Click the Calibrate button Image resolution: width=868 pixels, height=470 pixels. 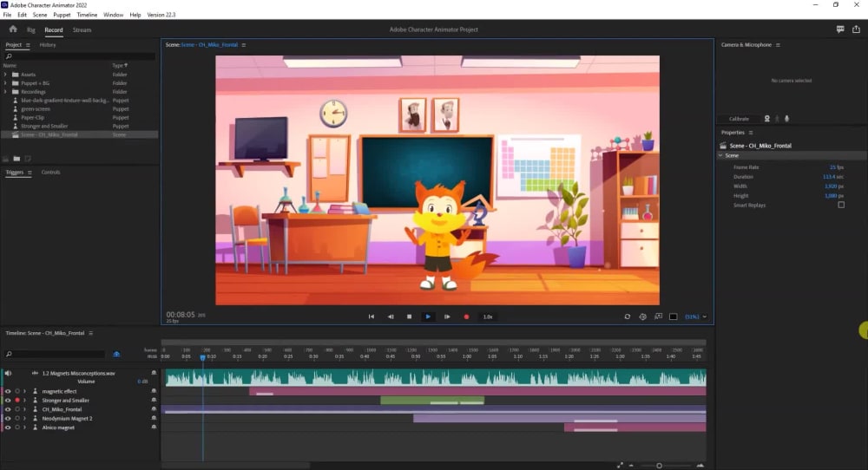tap(739, 119)
